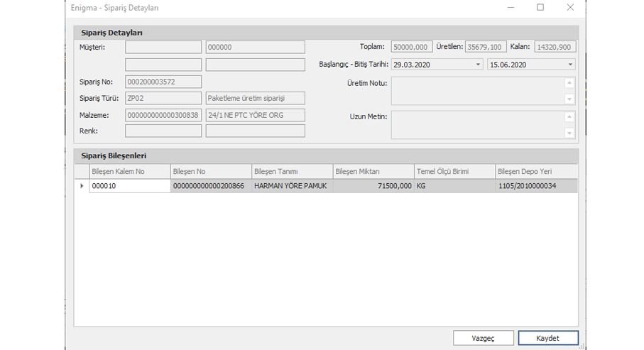The width and height of the screenshot is (644, 350).
Task: Click the Temel Ölçü Birimi column header
Action: pos(454,172)
